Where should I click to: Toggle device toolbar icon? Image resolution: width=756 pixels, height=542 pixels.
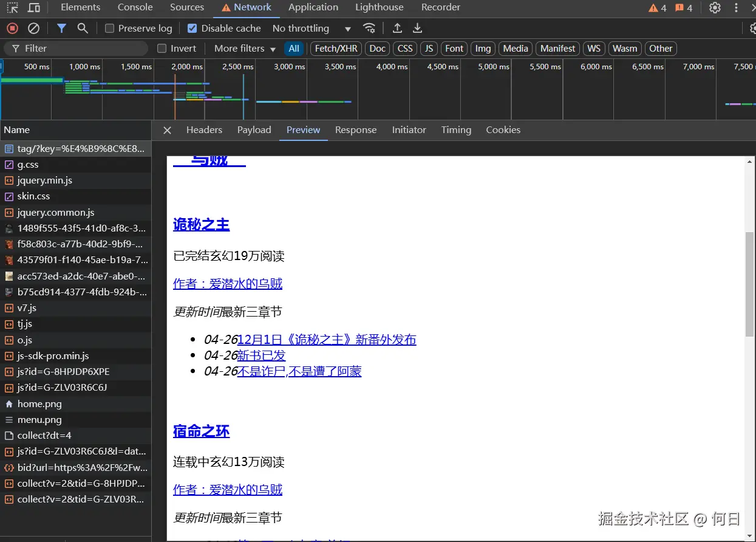[x=34, y=8]
